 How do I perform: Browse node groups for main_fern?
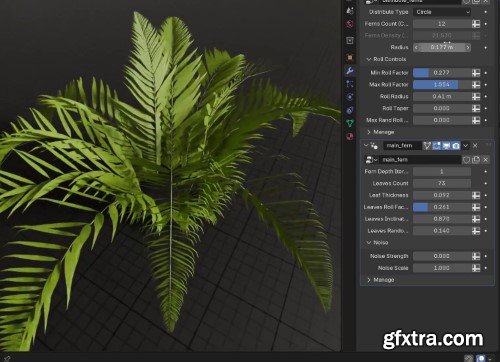pyautogui.click(x=371, y=160)
